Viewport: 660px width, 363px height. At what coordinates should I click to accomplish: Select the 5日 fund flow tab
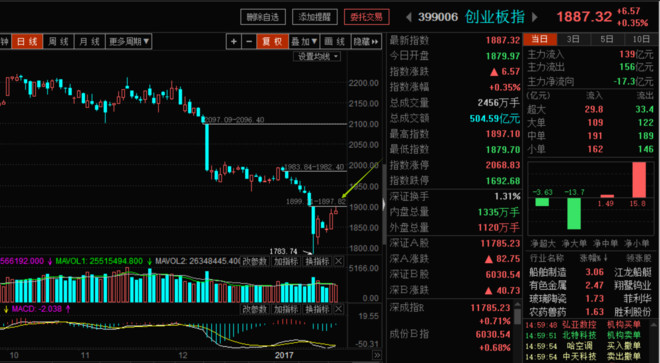pyautogui.click(x=607, y=39)
